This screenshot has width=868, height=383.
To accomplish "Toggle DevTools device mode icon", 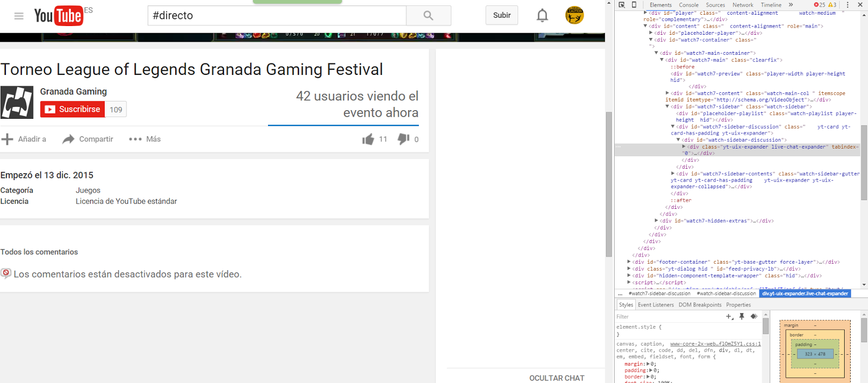I will [x=634, y=5].
